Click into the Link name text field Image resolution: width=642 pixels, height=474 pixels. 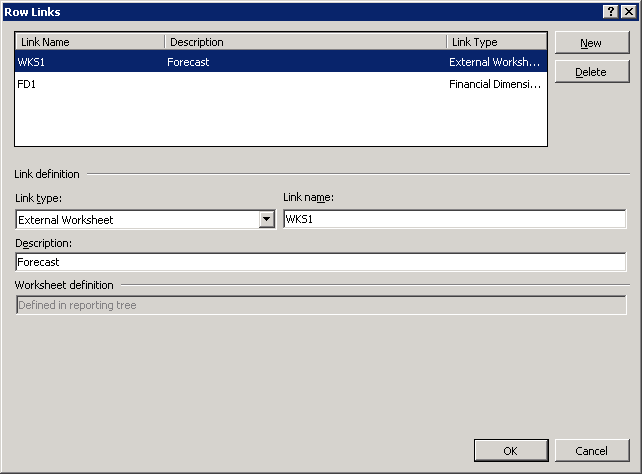point(454,220)
